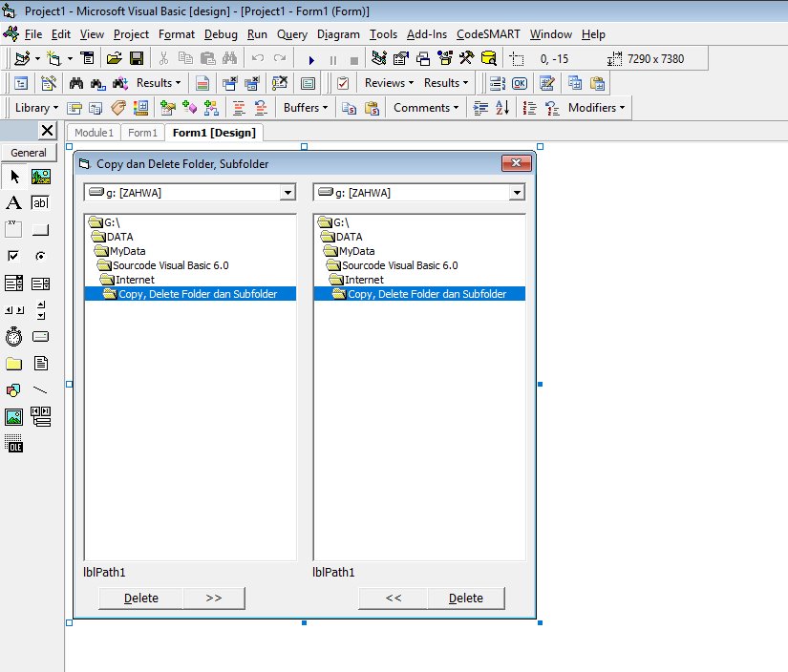This screenshot has height=672, width=788.
Task: Expand the Results dropdown next to Reviews
Action: (446, 83)
